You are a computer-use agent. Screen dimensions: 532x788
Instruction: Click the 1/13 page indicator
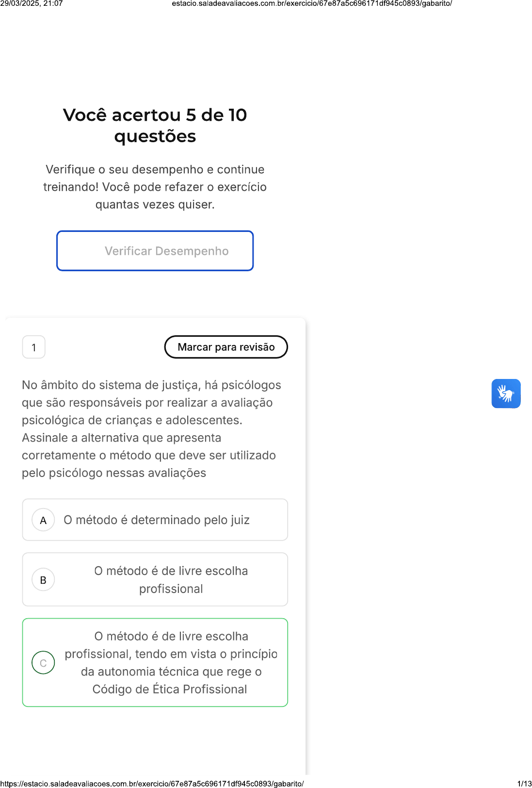tap(524, 784)
